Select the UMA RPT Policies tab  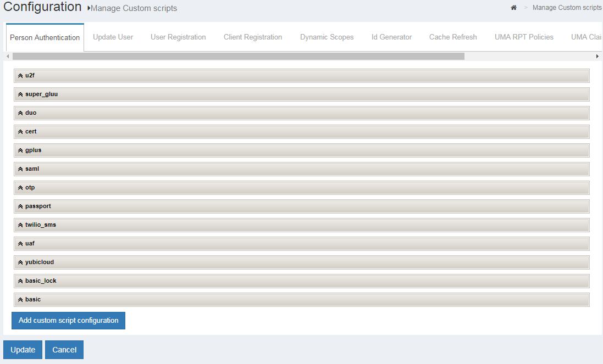[x=524, y=37]
